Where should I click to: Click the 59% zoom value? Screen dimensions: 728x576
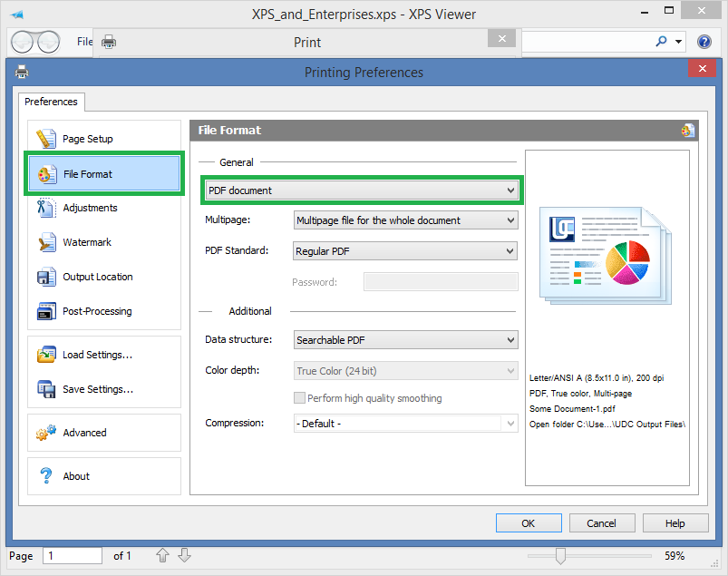tap(675, 555)
